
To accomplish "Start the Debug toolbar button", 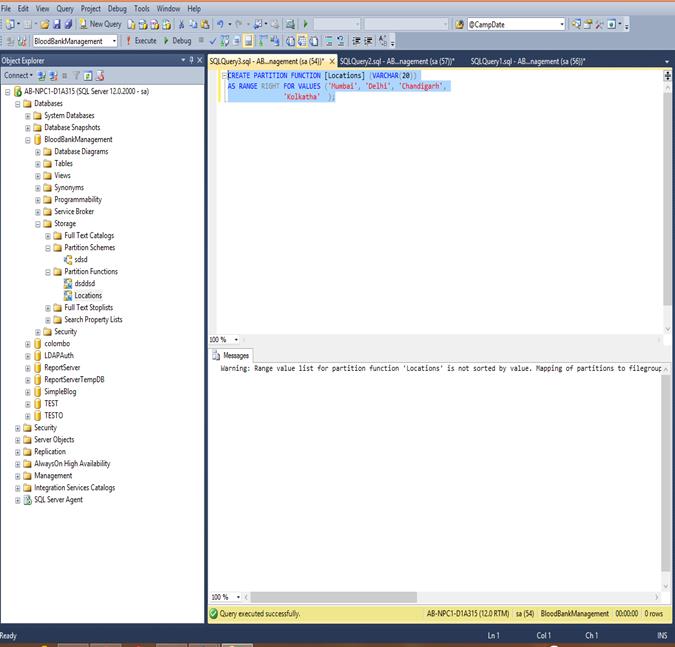I will pos(177,41).
